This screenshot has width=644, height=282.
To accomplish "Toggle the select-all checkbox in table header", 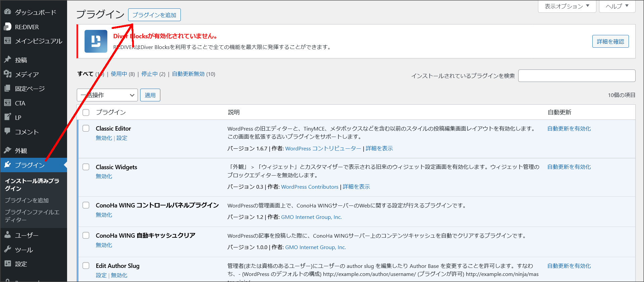I will tap(86, 112).
